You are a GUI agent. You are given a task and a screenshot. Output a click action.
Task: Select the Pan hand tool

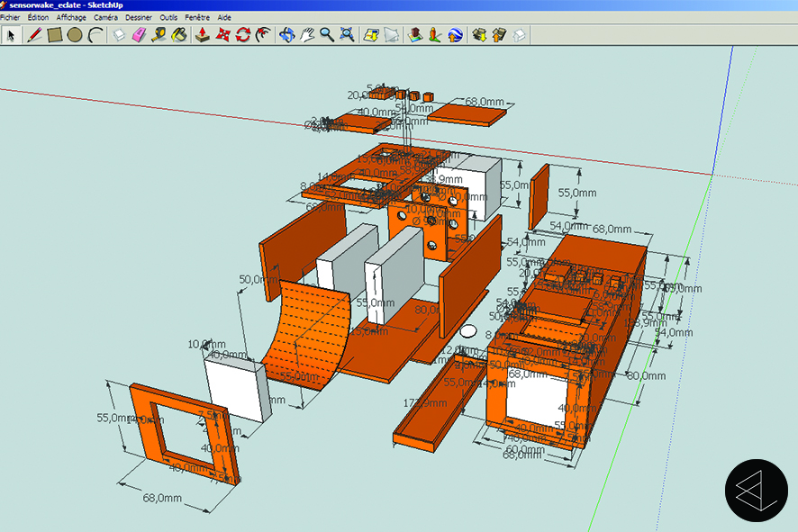coord(307,35)
